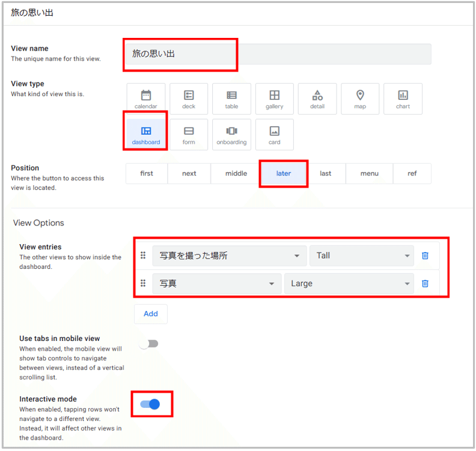Open the 写真 view dropdown
The image size is (476, 451).
tap(217, 283)
